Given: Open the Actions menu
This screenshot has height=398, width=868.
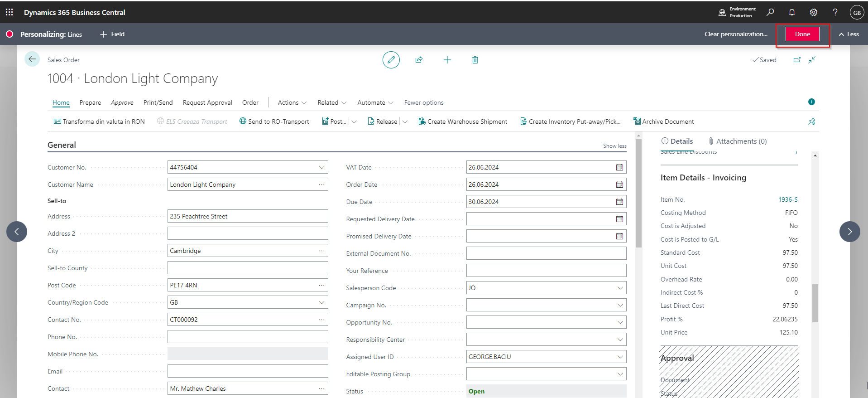Looking at the screenshot, I should [x=292, y=102].
